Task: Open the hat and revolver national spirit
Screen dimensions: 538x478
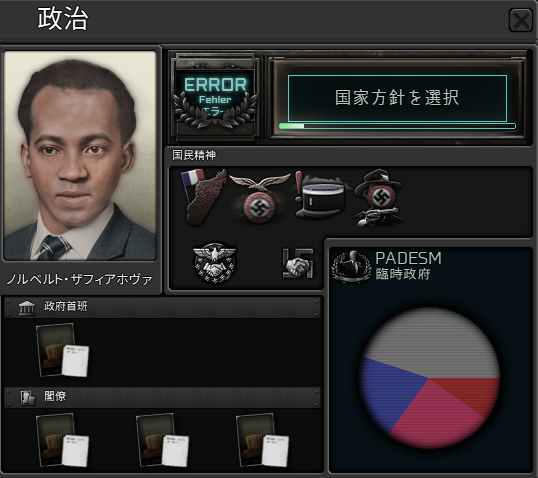Action: [x=378, y=199]
